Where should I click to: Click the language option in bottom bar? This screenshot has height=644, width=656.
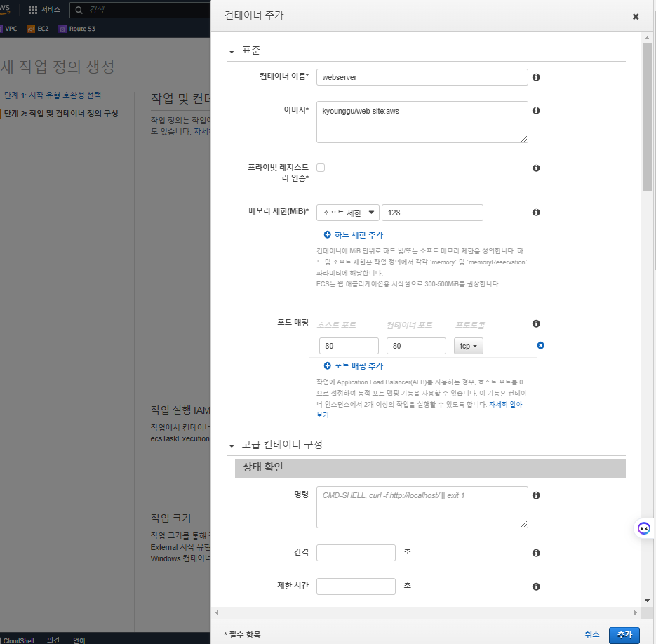79,640
